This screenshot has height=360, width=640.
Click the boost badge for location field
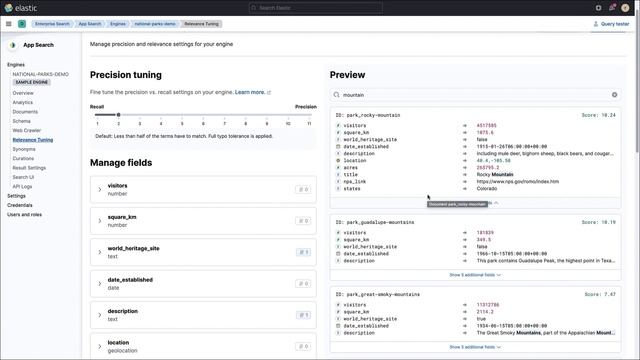pos(303,347)
